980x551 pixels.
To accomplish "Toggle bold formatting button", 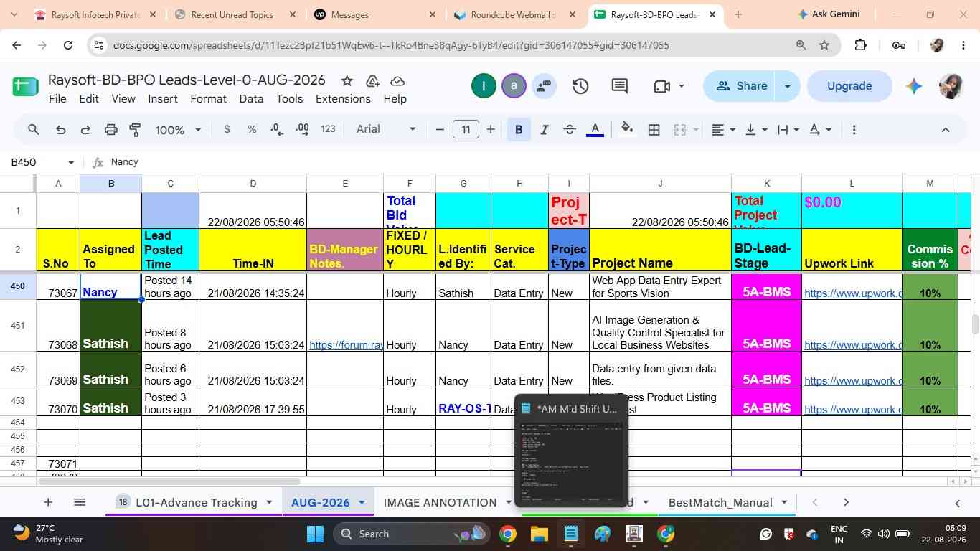I will pos(518,130).
